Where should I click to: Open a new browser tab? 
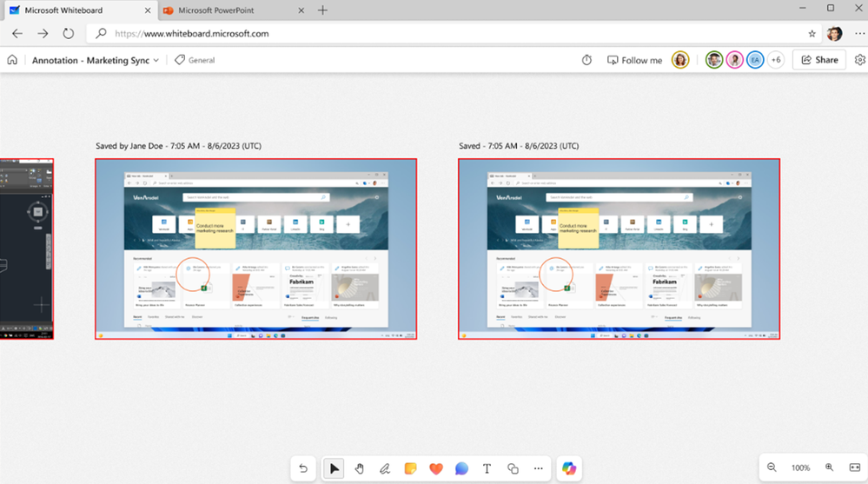[322, 10]
